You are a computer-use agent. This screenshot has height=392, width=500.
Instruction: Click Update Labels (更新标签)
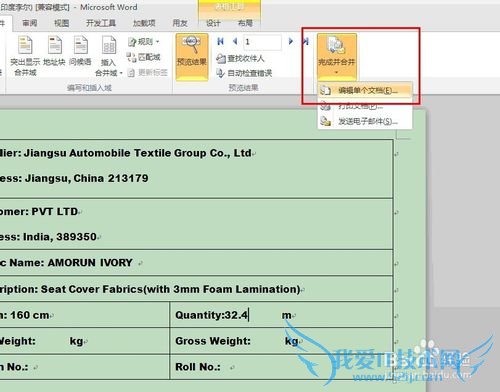[x=148, y=72]
